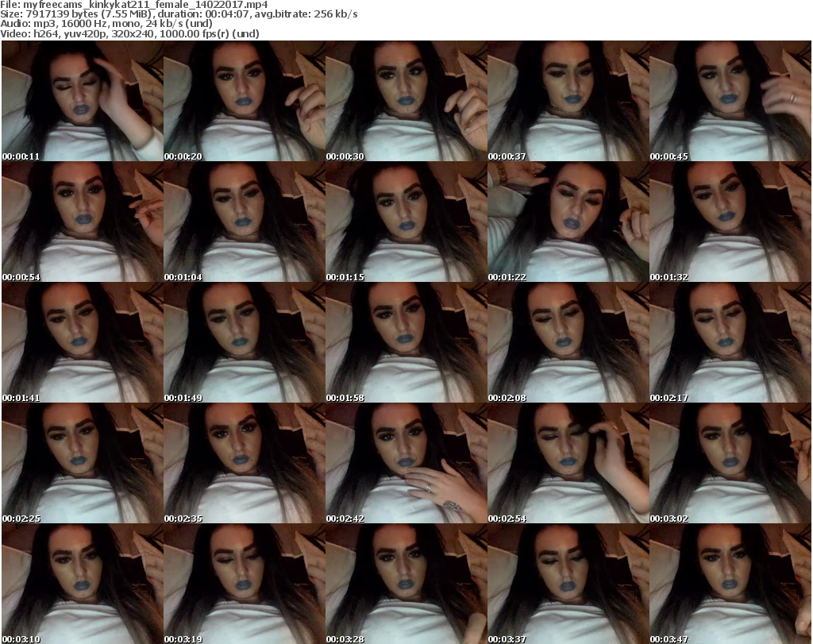Open the thumbnail stamped 00:00:30

[406, 101]
